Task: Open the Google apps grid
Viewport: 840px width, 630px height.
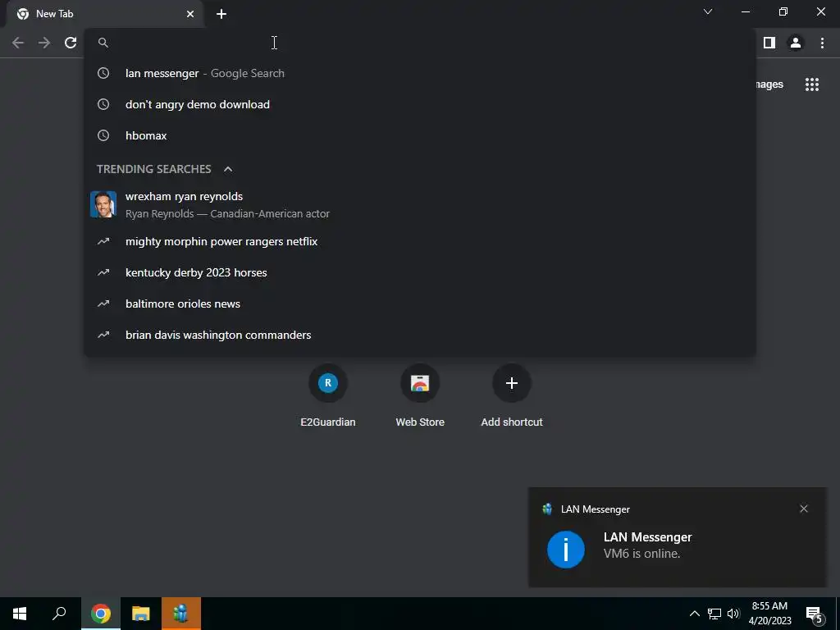Action: (812, 84)
